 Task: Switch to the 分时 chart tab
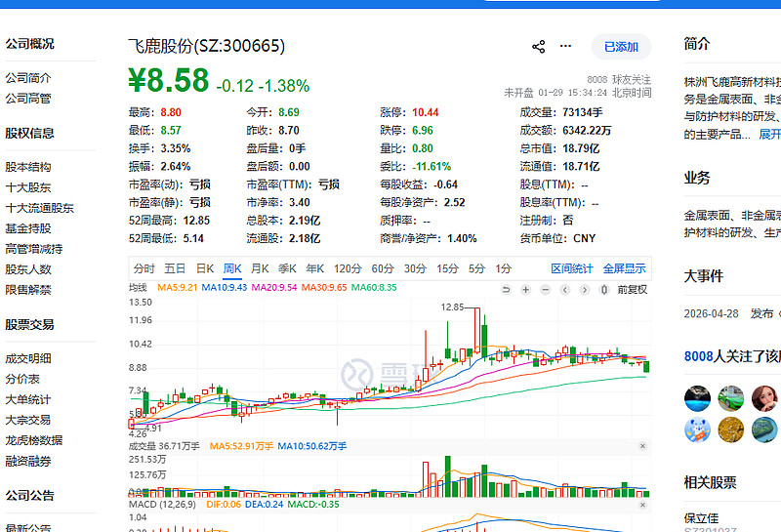pos(144,269)
